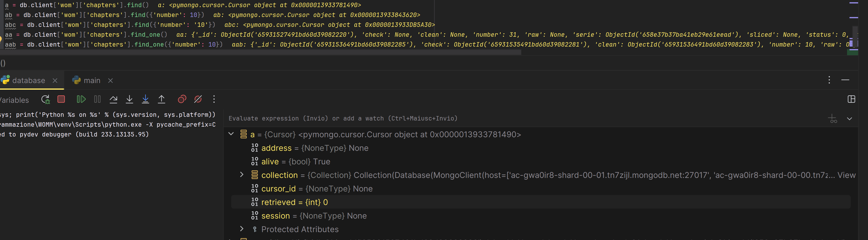The height and width of the screenshot is (240, 868).
Task: Stop the running debug process
Action: (x=61, y=99)
